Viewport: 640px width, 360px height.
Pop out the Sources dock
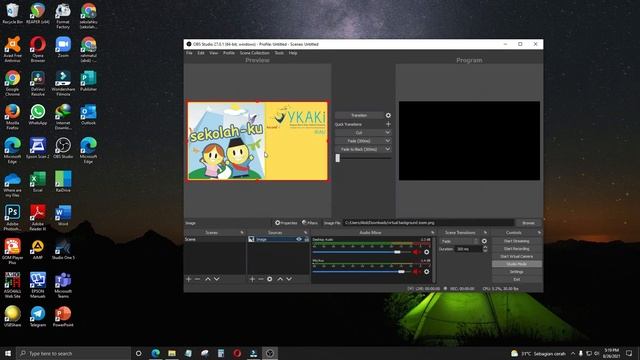point(306,233)
